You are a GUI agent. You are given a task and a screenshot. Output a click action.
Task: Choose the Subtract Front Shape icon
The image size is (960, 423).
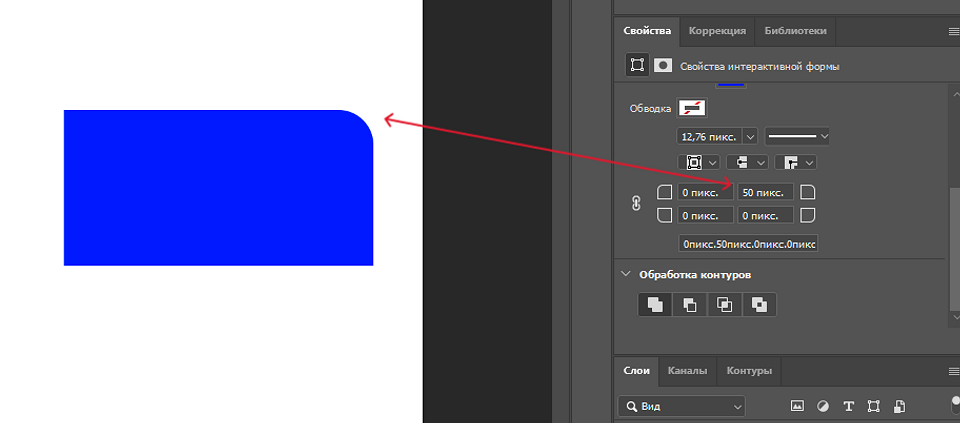click(690, 305)
